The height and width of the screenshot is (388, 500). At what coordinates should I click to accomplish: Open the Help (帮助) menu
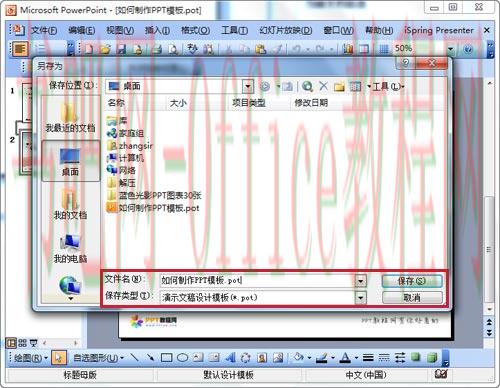379,31
